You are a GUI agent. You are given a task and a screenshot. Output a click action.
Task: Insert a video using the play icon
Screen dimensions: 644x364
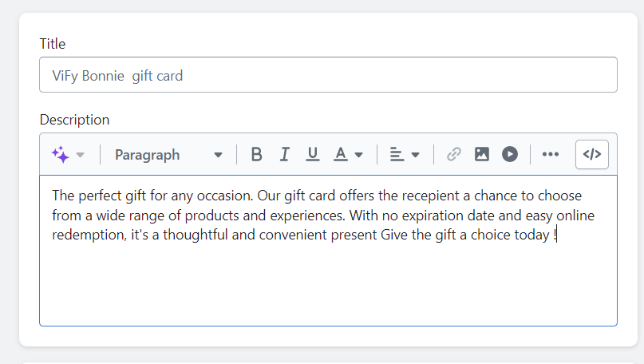[510, 155]
